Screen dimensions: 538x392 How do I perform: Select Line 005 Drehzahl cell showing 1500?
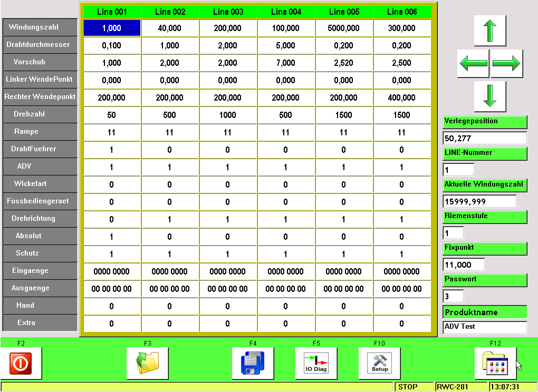tap(344, 115)
